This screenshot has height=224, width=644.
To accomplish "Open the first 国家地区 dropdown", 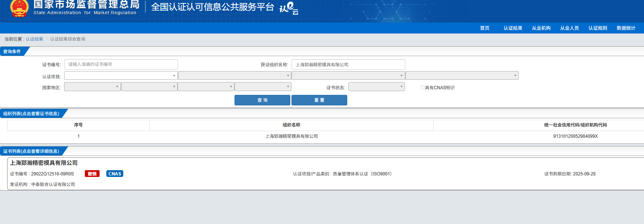I will 92,87.
